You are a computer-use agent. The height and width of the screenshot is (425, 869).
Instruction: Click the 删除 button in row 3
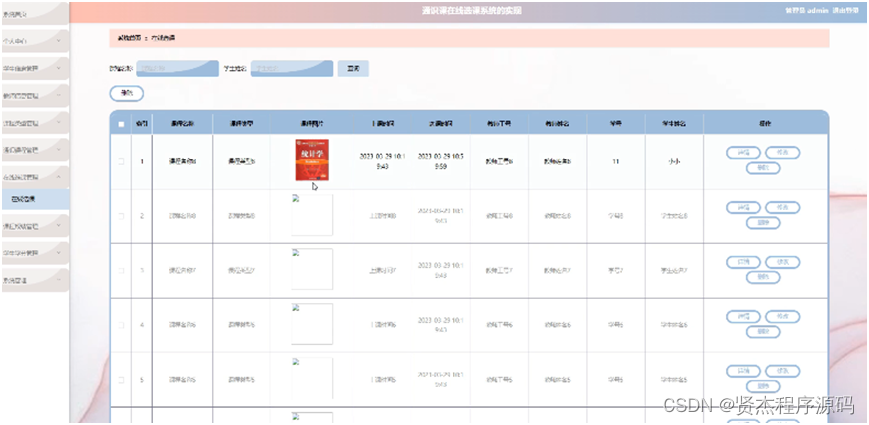[x=763, y=277]
